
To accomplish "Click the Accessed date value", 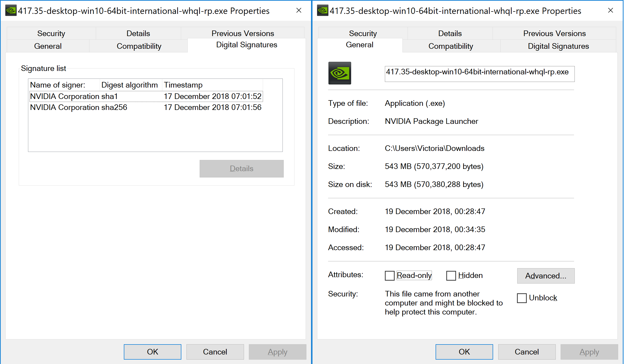I will click(x=435, y=248).
